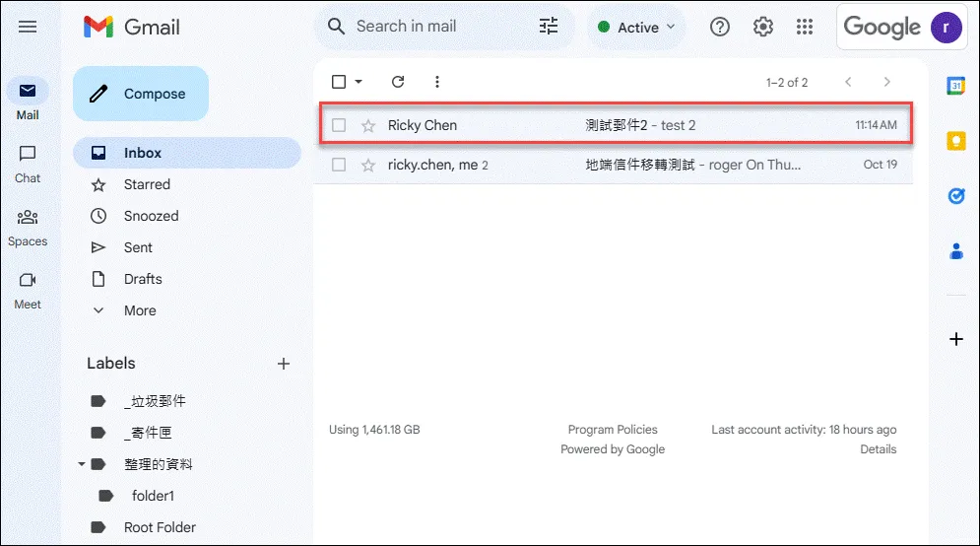Click the 1–2 of 2 message count

click(x=787, y=83)
